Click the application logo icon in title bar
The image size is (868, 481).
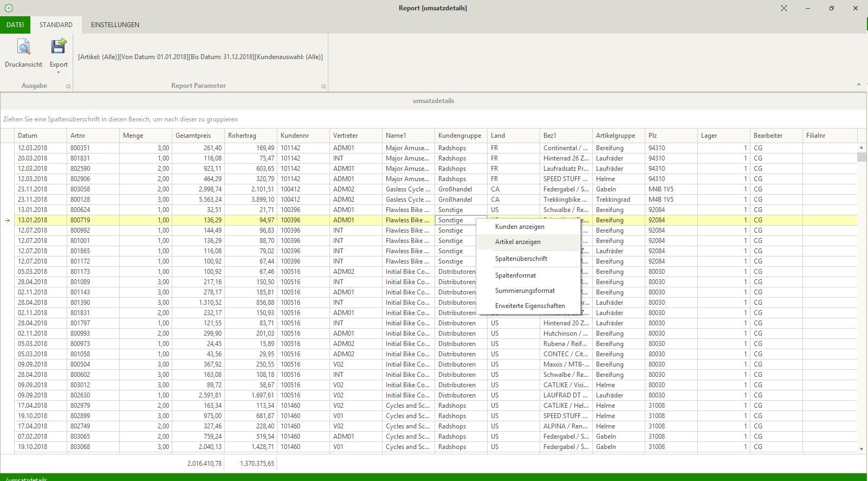click(x=8, y=8)
